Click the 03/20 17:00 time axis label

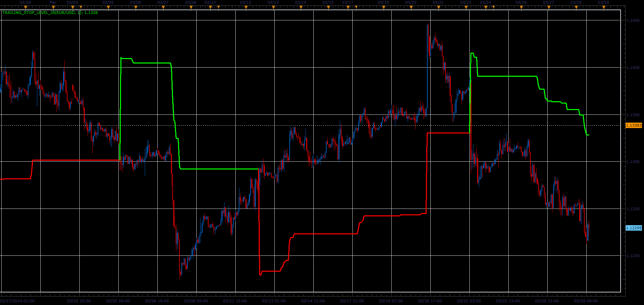430,301
